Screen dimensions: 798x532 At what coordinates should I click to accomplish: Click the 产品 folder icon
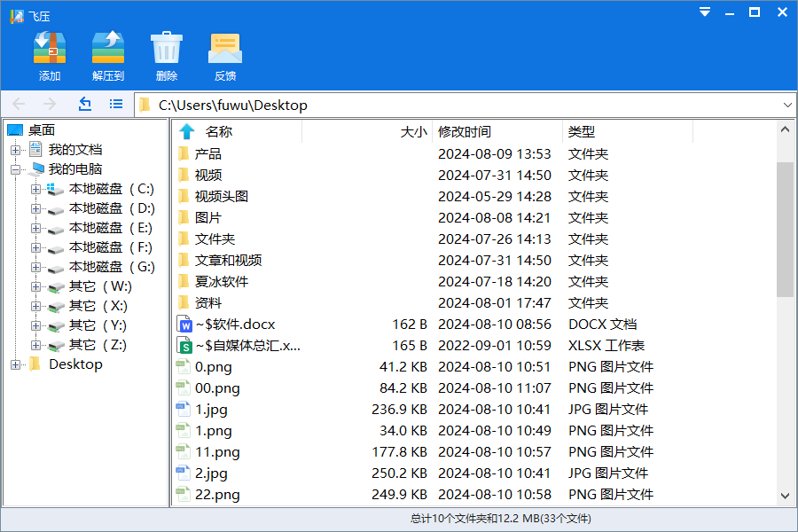[184, 153]
